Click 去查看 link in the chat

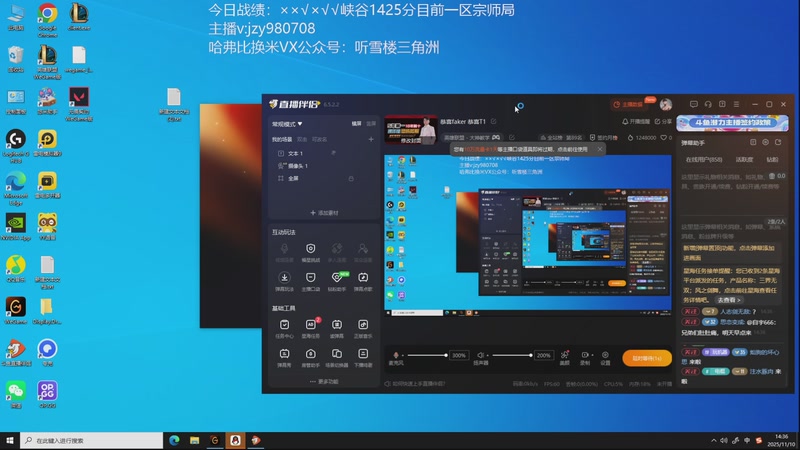point(729,300)
